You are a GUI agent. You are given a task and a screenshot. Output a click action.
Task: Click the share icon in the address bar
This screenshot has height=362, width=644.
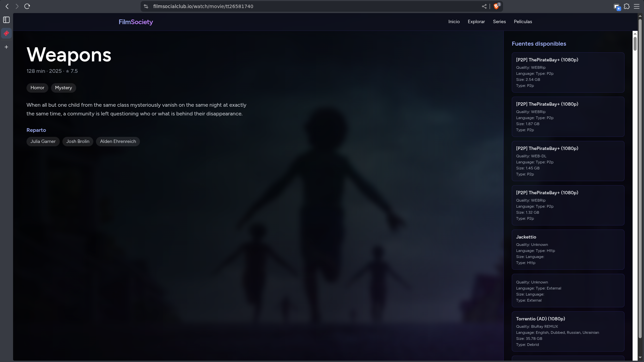tap(484, 6)
